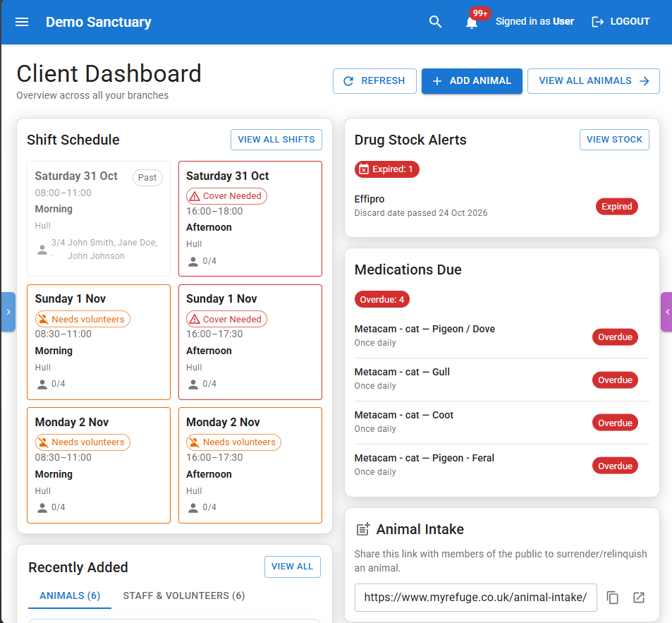This screenshot has width=672, height=623.
Task: Open animal intake link in new tab
Action: click(x=639, y=598)
